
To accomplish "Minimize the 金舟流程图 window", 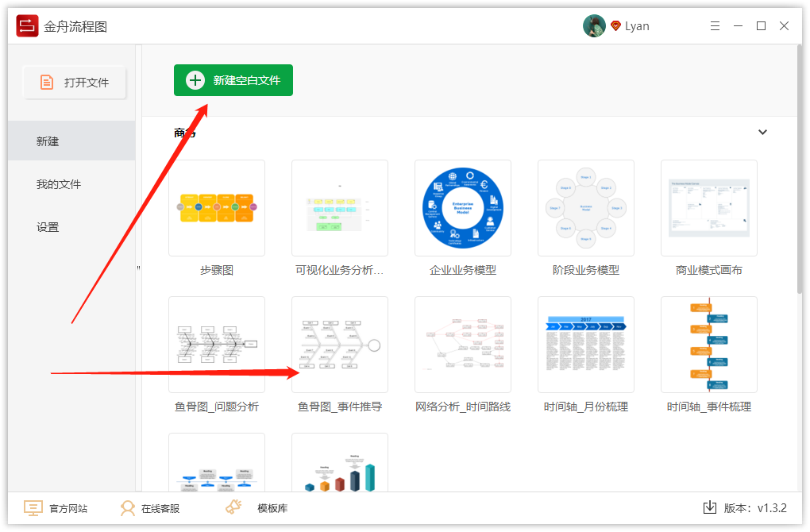I will [x=739, y=26].
